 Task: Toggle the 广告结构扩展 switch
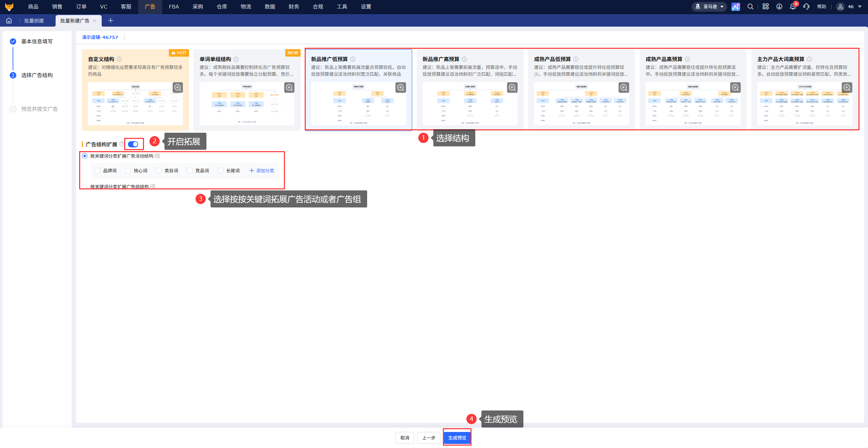pos(133,144)
